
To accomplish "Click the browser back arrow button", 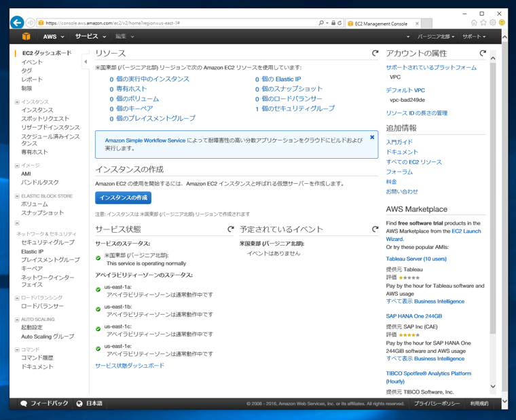I will coord(17,22).
